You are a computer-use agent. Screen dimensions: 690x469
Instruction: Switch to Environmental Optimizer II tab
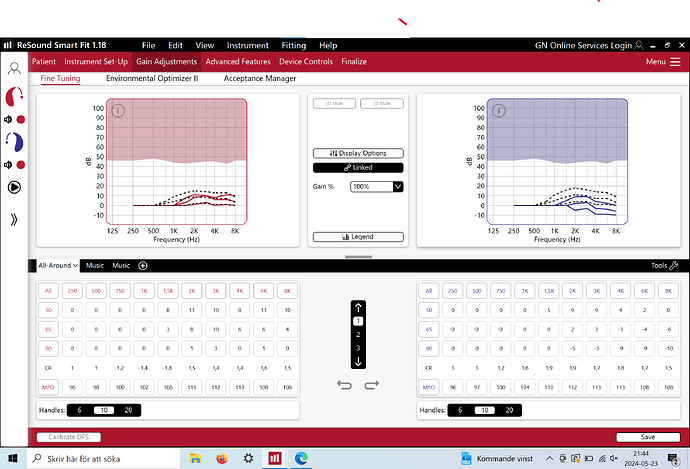(152, 78)
